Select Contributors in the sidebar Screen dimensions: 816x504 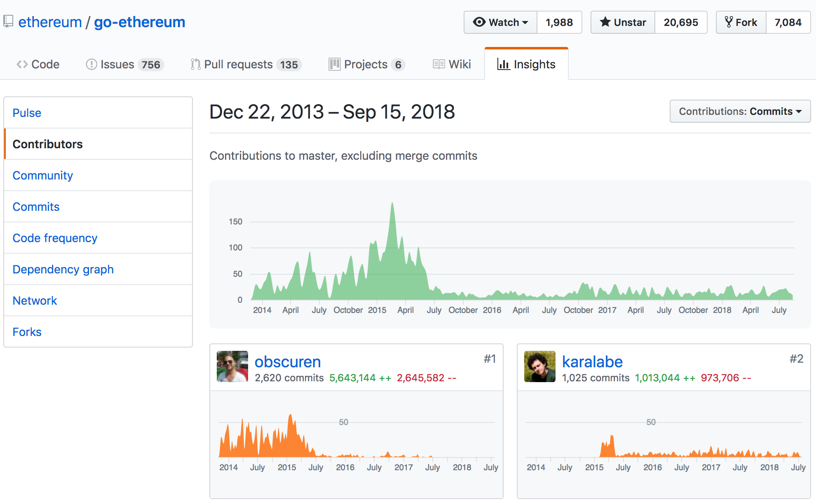click(98, 144)
